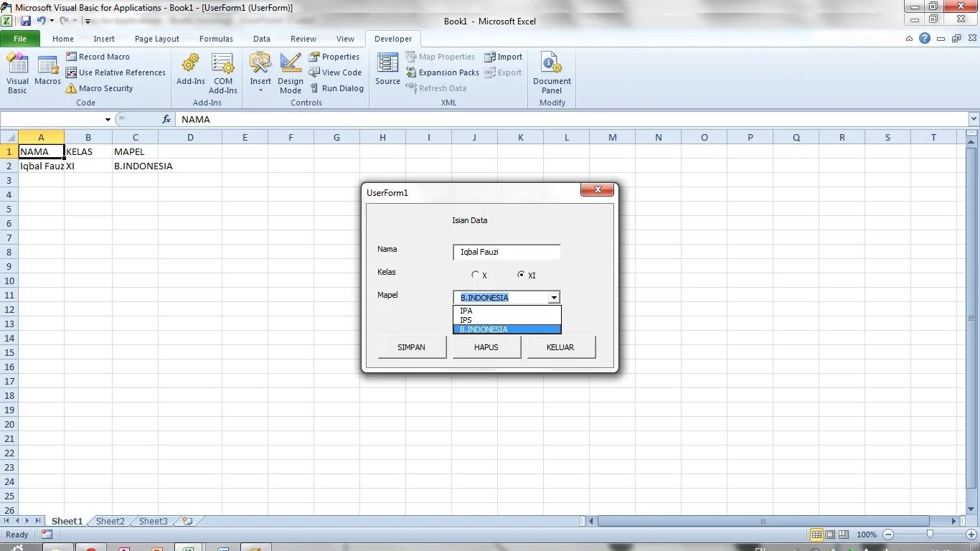Open the Document Panel
Image resolution: width=980 pixels, height=551 pixels.
pos(552,73)
